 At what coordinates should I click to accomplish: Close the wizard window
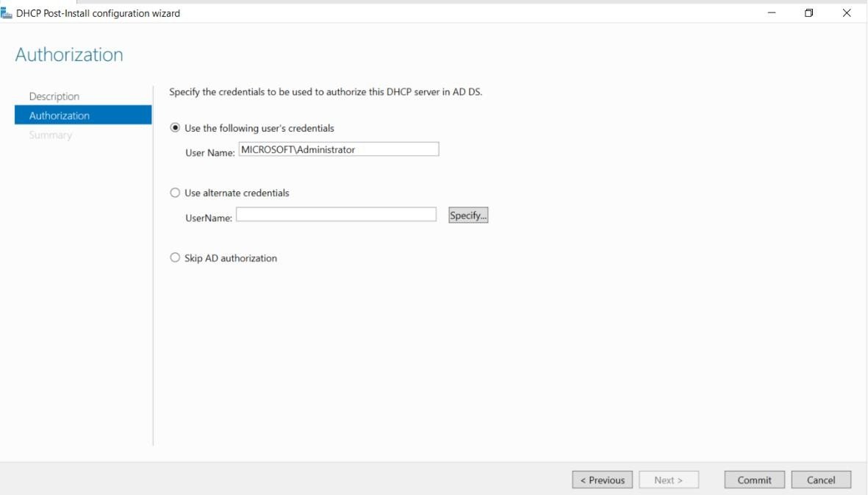tap(847, 13)
